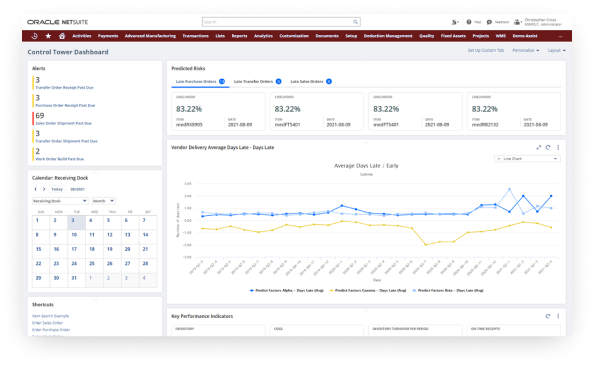Open Vendor Delivery portlet options menu

558,147
